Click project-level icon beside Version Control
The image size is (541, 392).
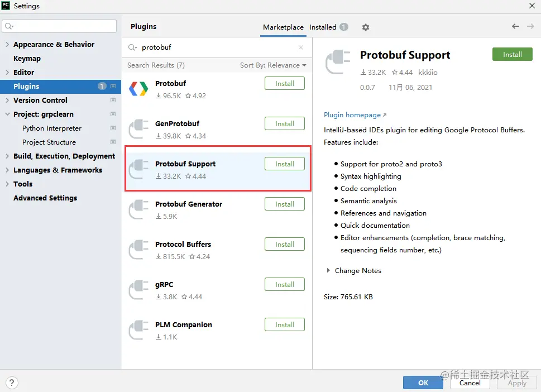(113, 100)
